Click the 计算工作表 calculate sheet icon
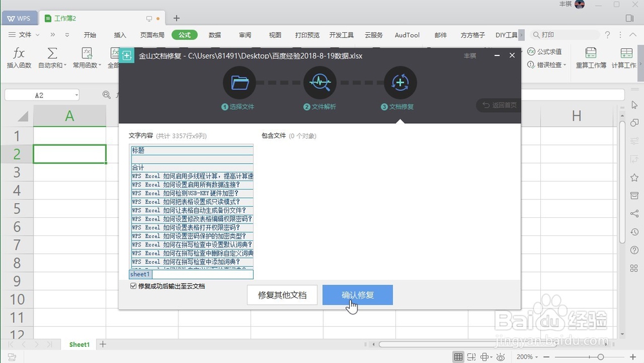This screenshot has width=644, height=363. click(x=627, y=53)
